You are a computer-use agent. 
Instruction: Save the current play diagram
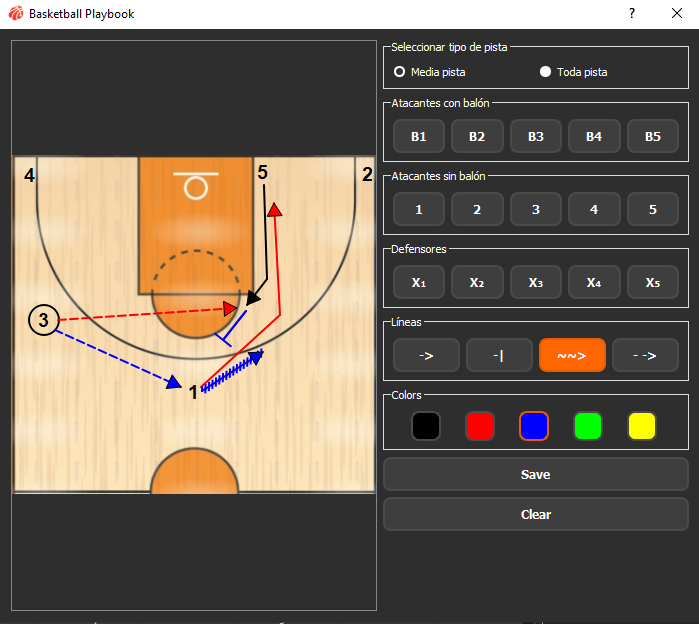(x=535, y=474)
